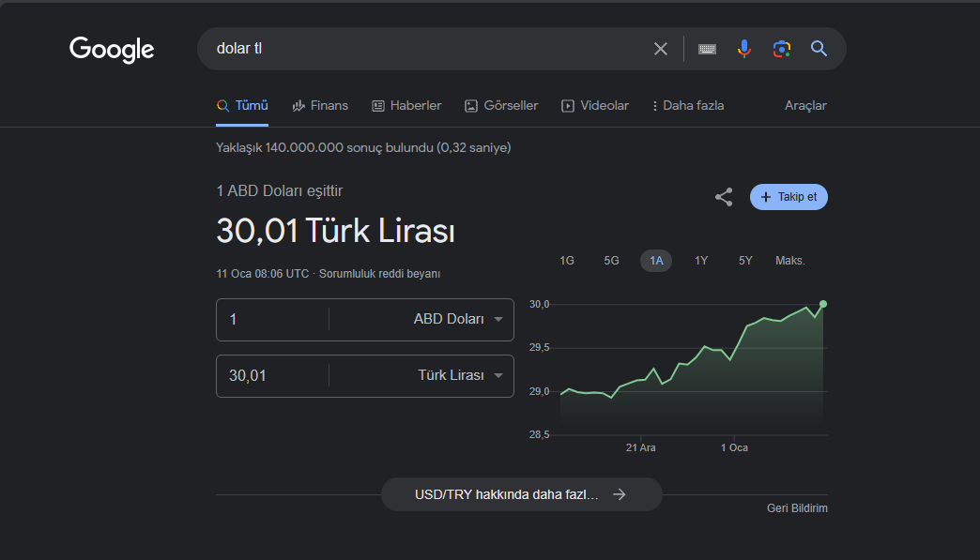Click USD/TRY hakkında daha fazla button
This screenshot has height=560, width=980.
[521, 494]
